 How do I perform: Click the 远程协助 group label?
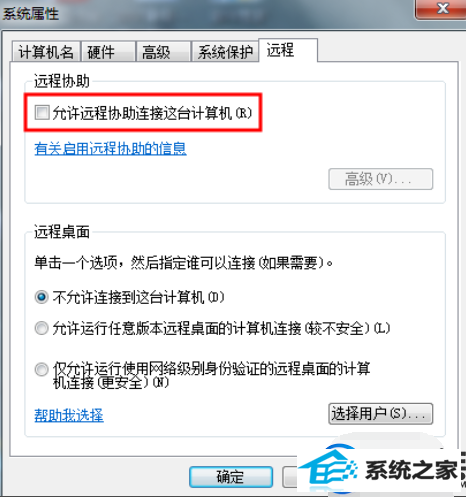coord(62,81)
